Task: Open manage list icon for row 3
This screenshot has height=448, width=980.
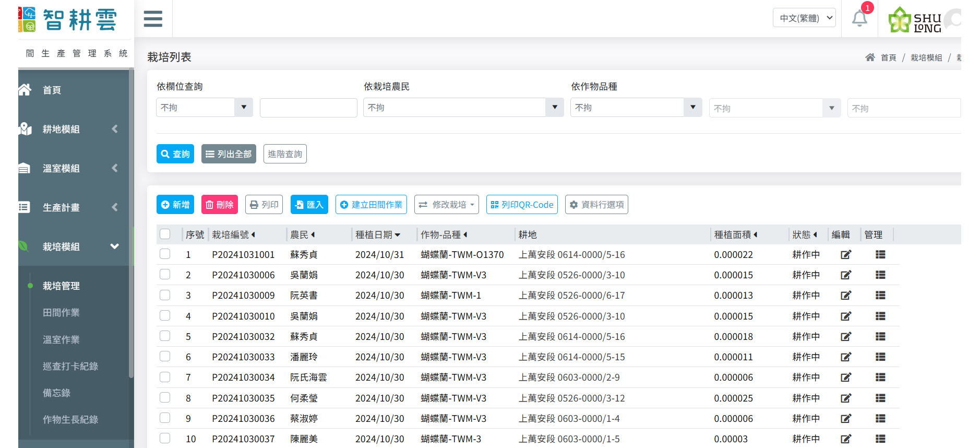Action: pyautogui.click(x=880, y=296)
